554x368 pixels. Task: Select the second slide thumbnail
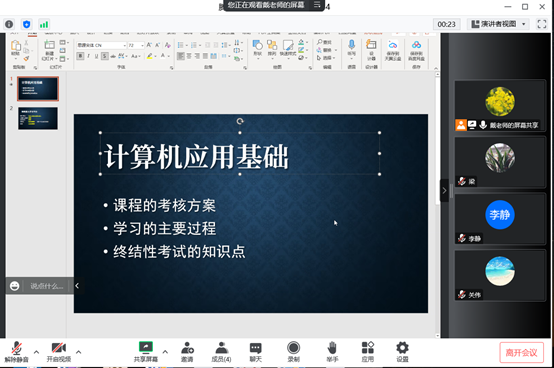click(x=38, y=119)
